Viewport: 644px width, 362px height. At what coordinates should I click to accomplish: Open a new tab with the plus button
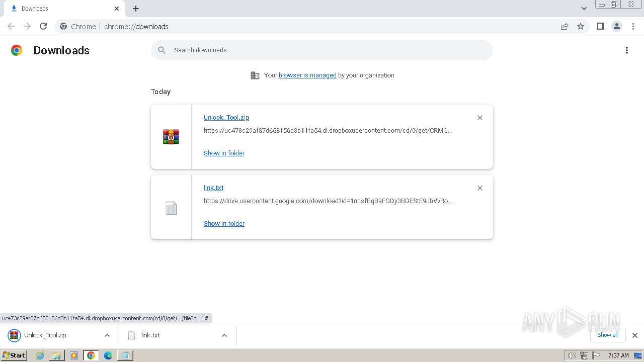click(x=136, y=9)
